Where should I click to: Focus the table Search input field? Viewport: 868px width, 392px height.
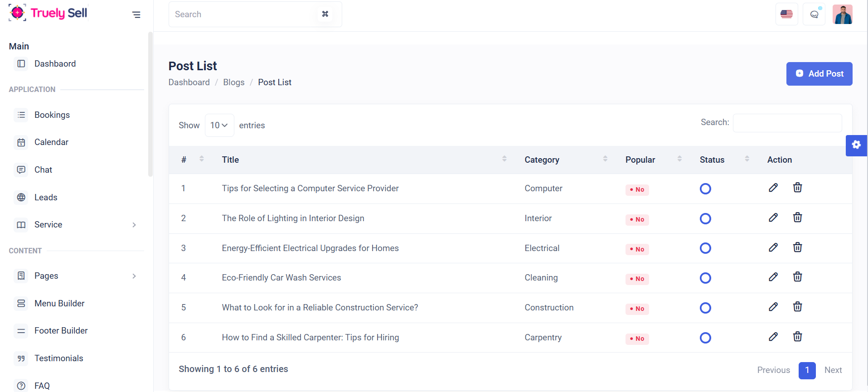(787, 123)
